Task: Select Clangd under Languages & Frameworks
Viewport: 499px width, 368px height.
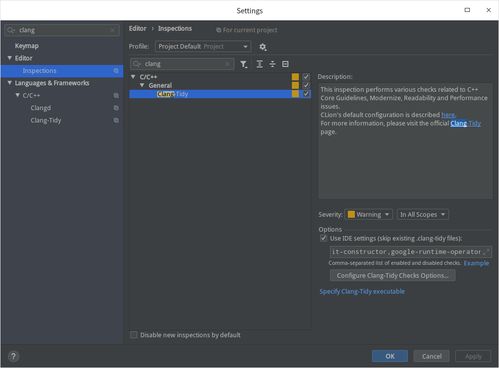Action: pos(41,108)
